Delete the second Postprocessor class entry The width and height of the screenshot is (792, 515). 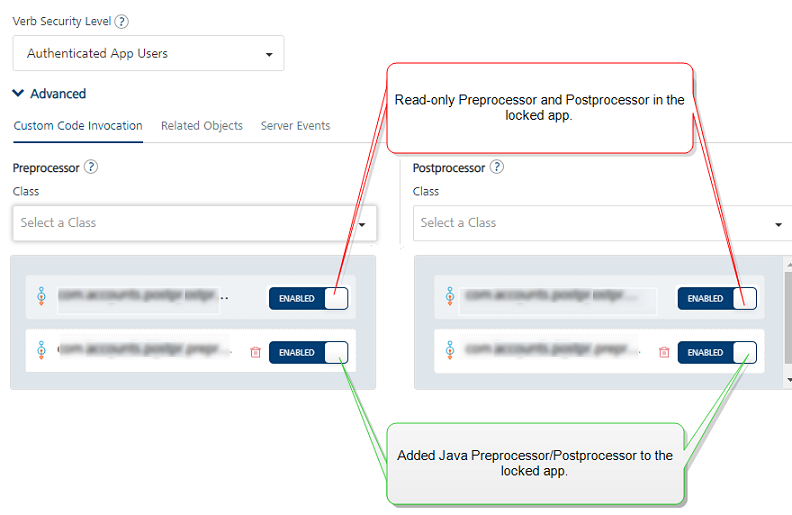tap(664, 352)
